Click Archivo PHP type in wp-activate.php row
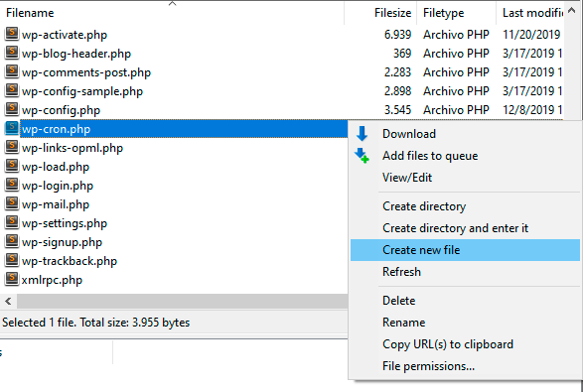 point(456,35)
